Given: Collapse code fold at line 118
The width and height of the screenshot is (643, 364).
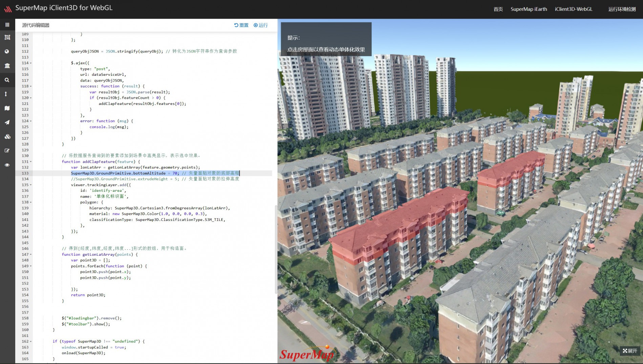Looking at the screenshot, I should [31, 86].
